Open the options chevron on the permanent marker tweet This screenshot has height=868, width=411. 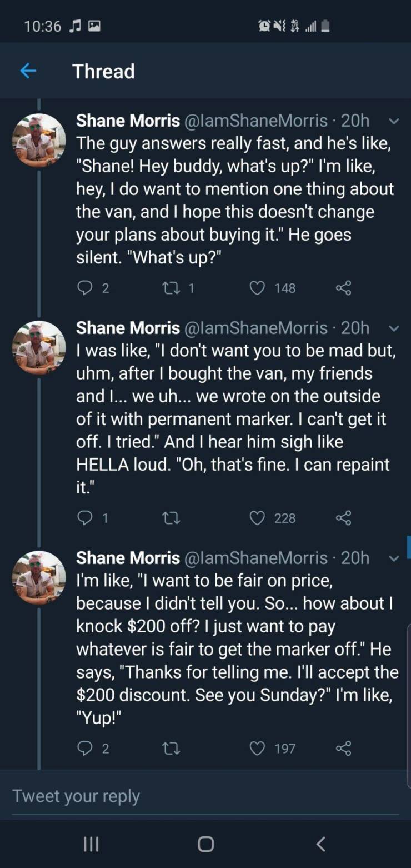[393, 328]
